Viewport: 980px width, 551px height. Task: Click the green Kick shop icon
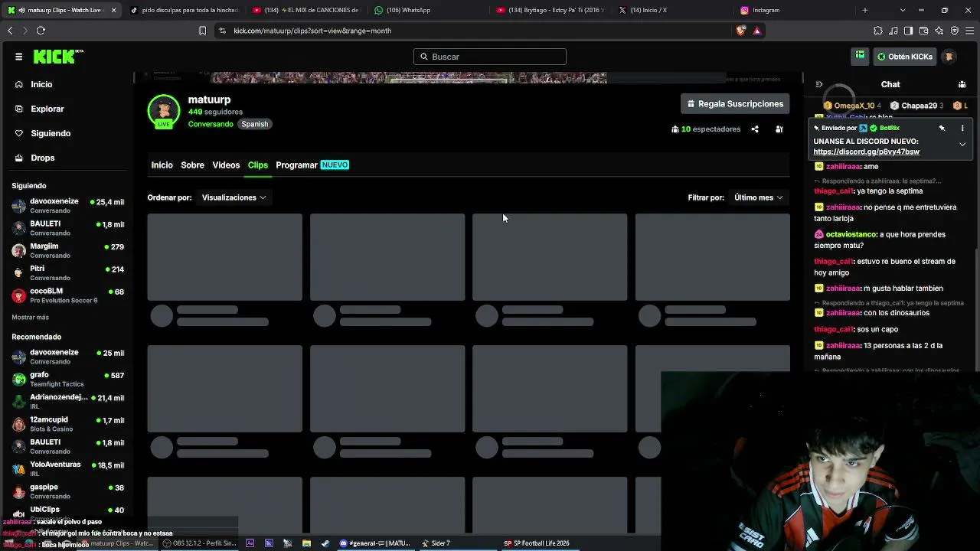[861, 56]
